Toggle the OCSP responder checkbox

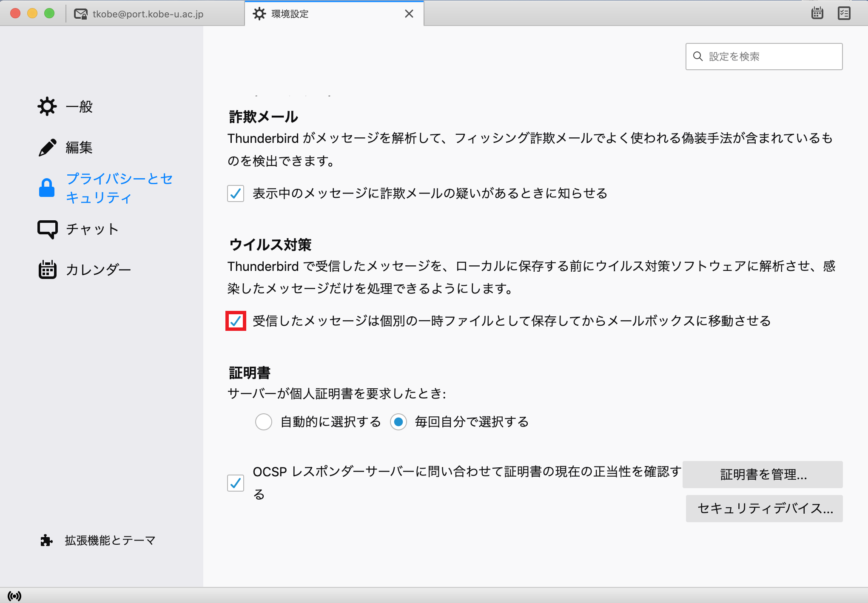pos(236,483)
